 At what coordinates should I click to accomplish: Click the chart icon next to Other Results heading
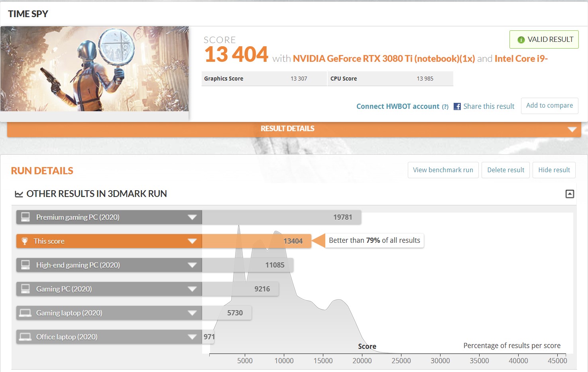click(x=19, y=194)
